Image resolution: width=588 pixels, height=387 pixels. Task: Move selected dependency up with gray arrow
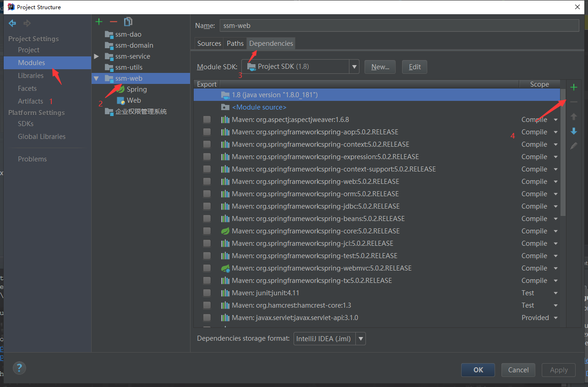click(x=574, y=116)
